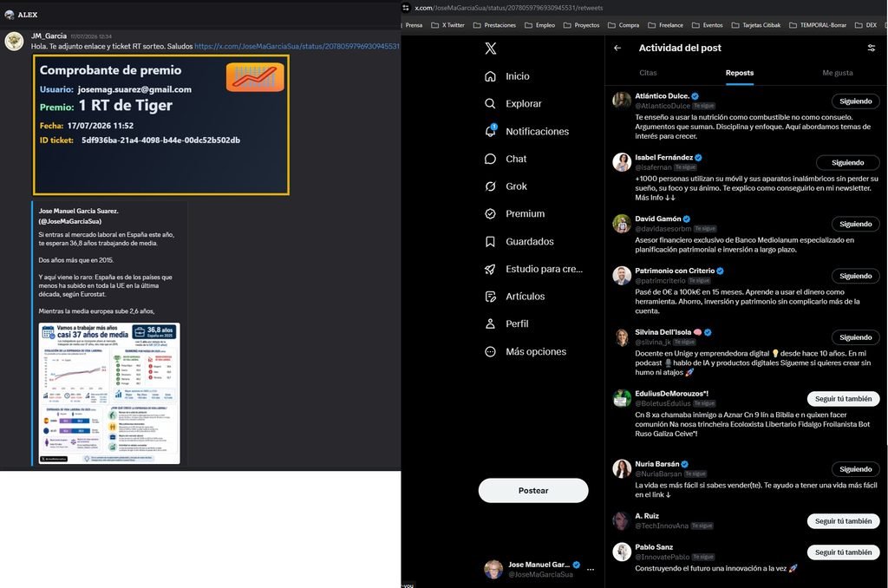Toggle Siguiendo for David Gamón
This screenshot has width=888, height=588.
pyautogui.click(x=855, y=224)
